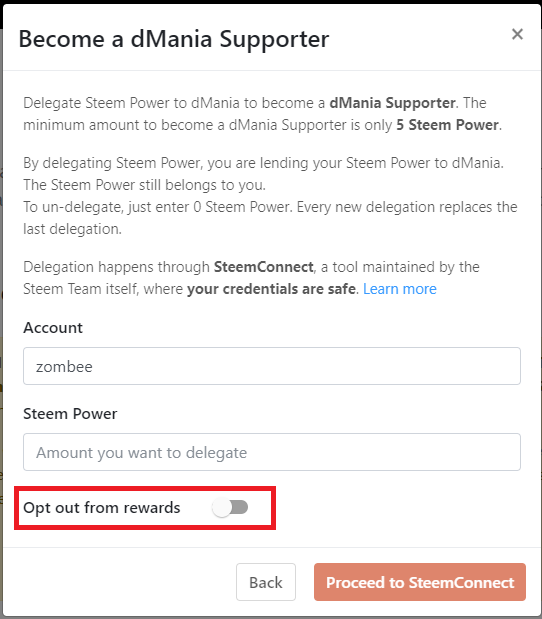Screen dimensions: 542x619
Task: Click the Opt out from rewards label text
Action: [x=102, y=508]
